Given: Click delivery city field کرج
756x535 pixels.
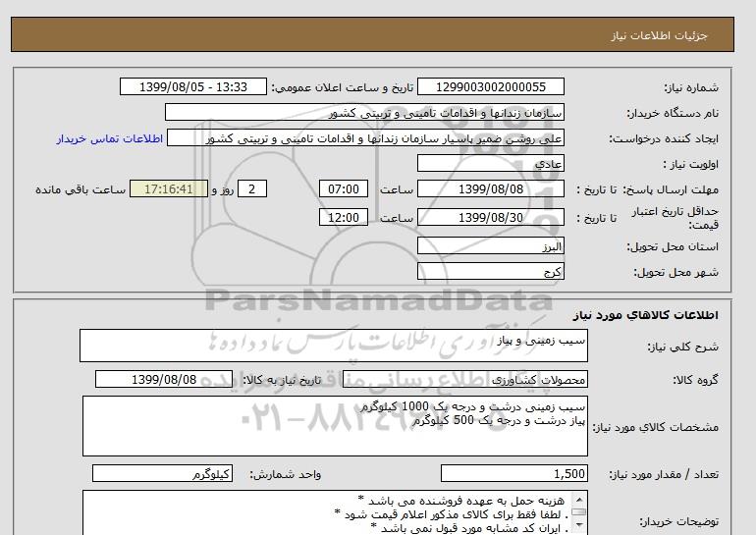Looking at the screenshot, I should tap(490, 271).
